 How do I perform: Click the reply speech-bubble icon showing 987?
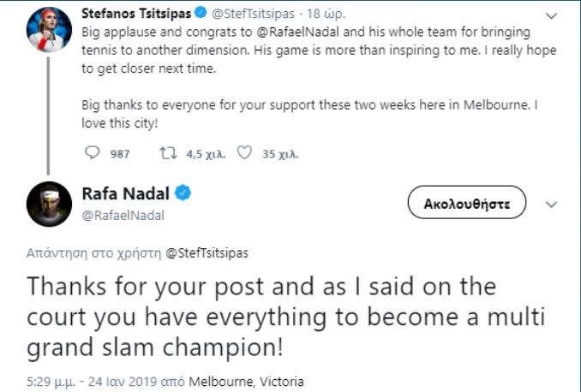(x=93, y=155)
